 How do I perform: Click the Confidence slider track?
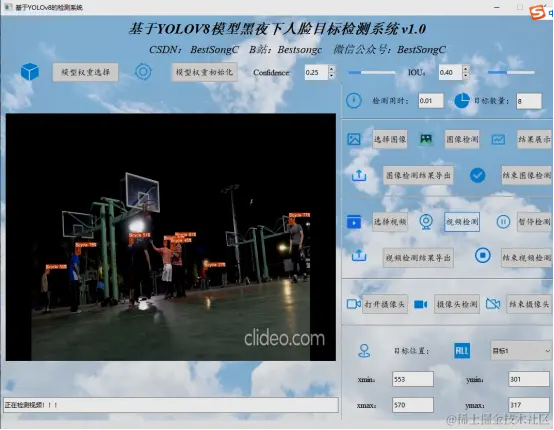tap(372, 72)
